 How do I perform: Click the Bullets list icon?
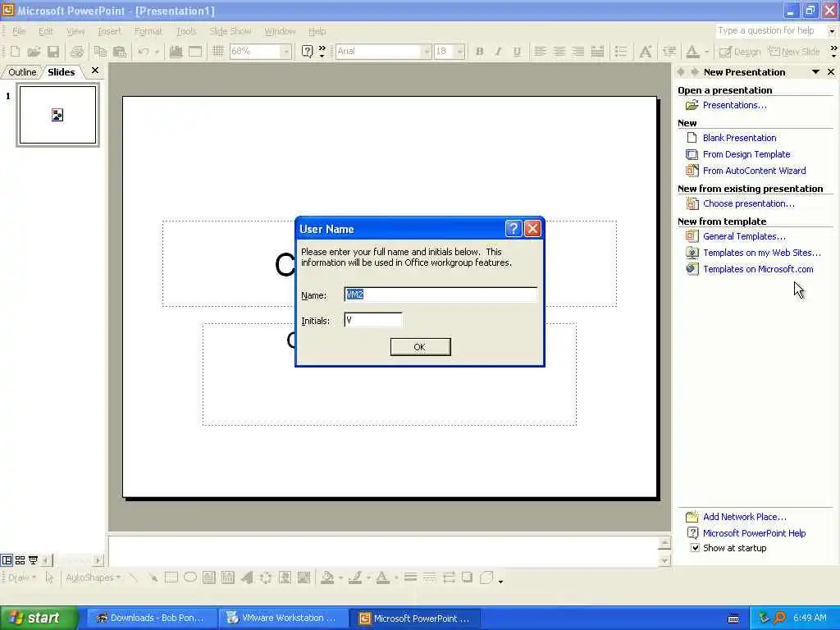coord(621,52)
